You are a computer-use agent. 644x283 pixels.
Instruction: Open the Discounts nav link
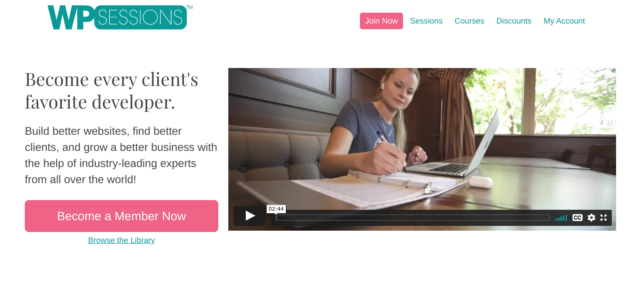(x=514, y=21)
